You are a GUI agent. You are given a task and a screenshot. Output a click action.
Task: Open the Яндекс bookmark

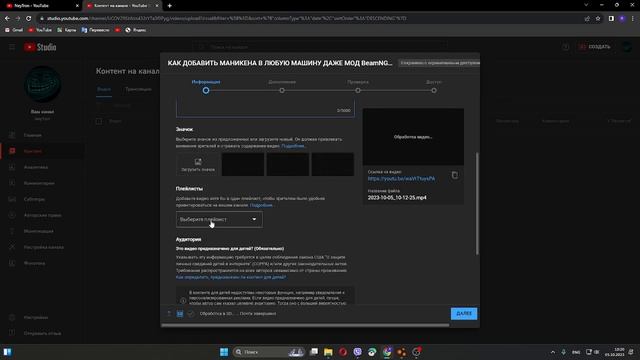(x=136, y=30)
